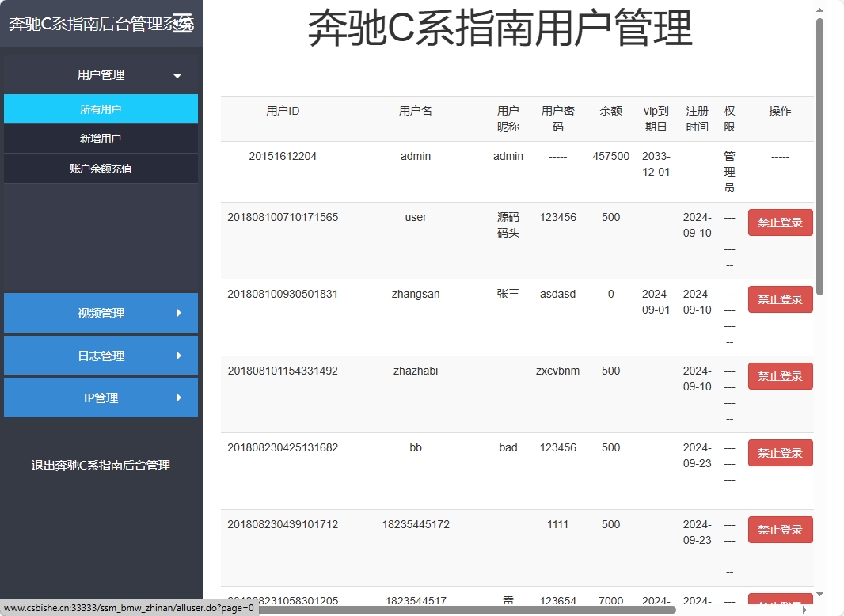Click 禁止登录 for zhangsan
844x616 pixels.
[780, 299]
